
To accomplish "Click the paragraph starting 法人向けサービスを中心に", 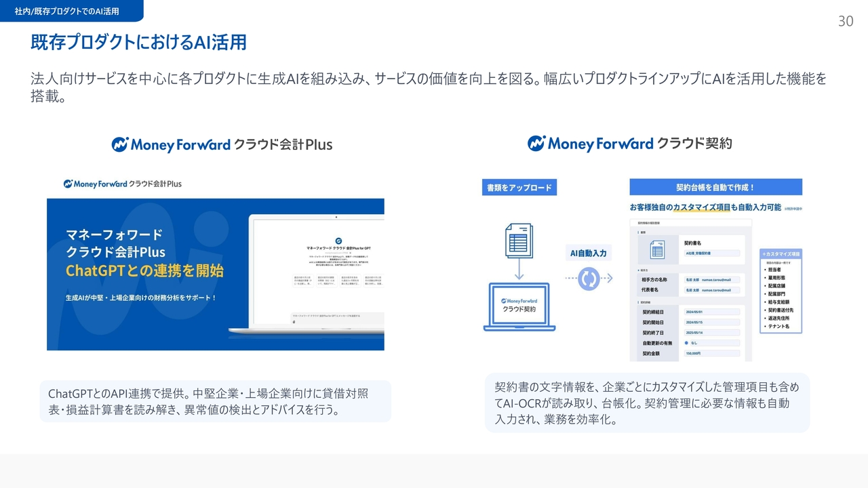I will click(429, 87).
